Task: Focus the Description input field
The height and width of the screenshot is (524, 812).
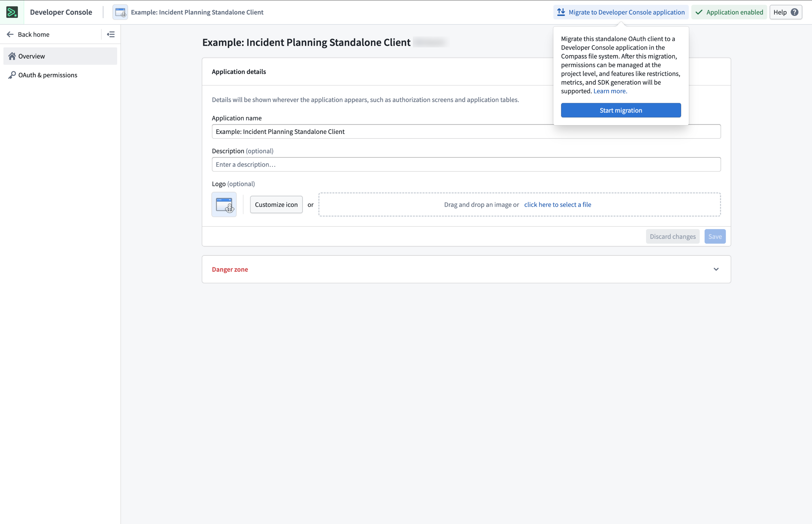Action: [466, 164]
